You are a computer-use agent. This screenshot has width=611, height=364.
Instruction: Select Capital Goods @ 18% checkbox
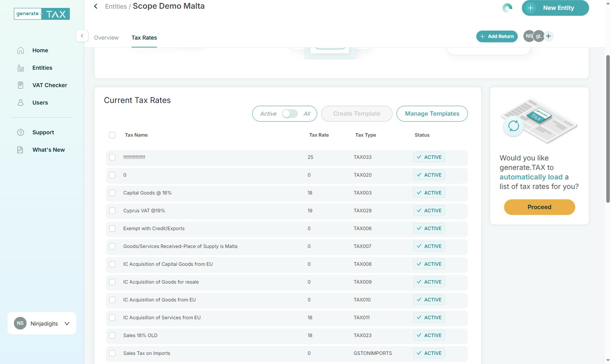click(112, 193)
